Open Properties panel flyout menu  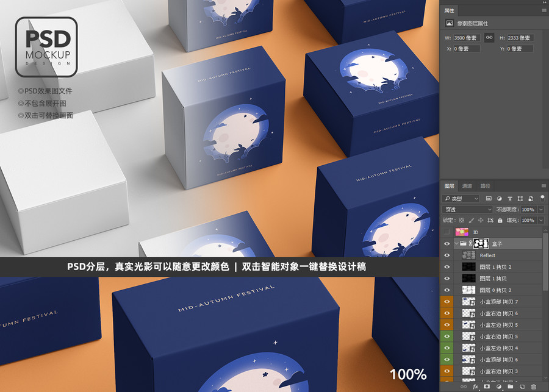[544, 10]
